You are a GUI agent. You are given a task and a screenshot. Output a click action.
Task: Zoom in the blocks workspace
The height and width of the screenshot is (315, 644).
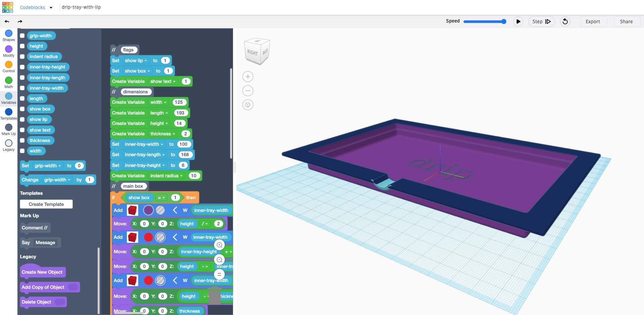click(219, 245)
